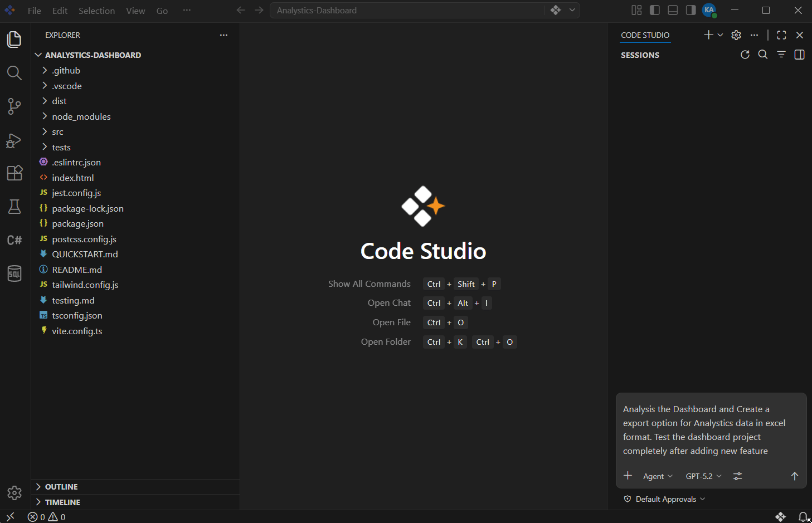Toggle the Sessions side-by-side layout icon

[799, 55]
